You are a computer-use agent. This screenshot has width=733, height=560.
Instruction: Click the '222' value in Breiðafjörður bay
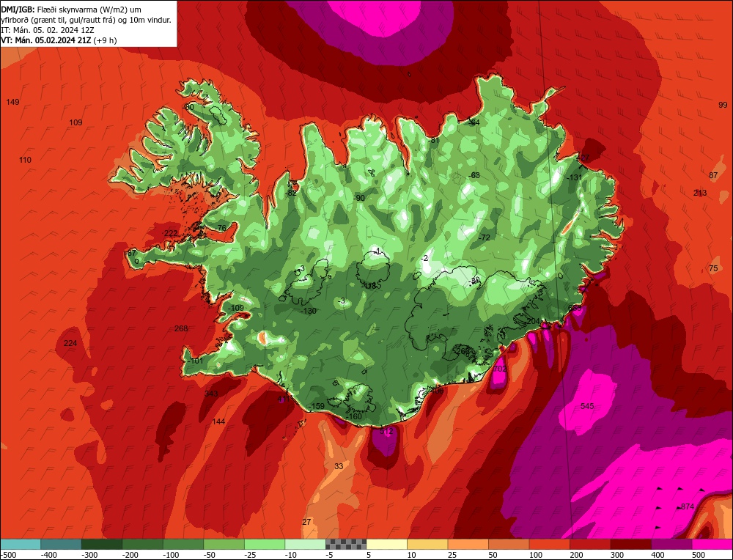coord(171,233)
